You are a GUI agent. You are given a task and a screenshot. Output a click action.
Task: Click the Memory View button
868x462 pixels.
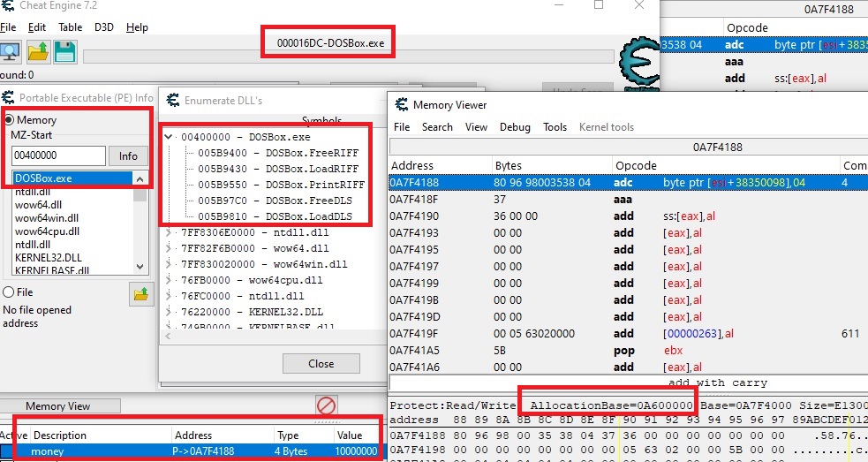click(57, 406)
